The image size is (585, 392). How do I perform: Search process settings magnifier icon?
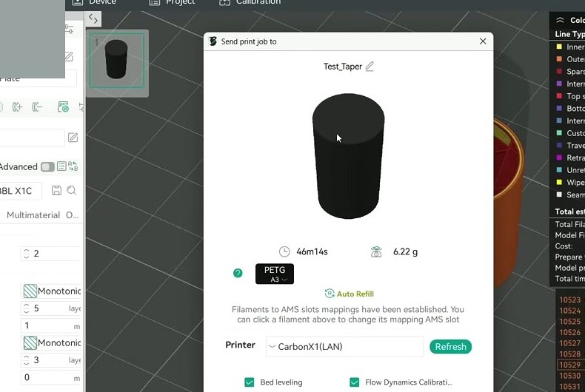point(71,190)
